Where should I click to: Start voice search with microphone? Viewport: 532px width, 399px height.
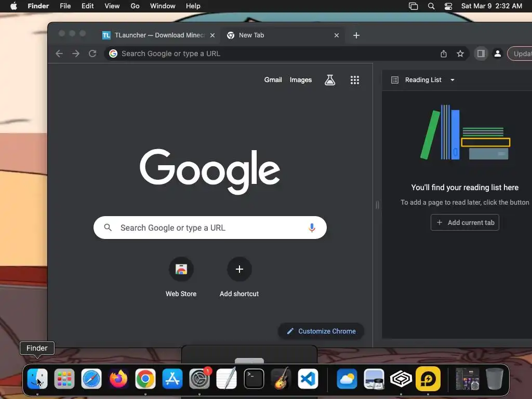pos(312,228)
